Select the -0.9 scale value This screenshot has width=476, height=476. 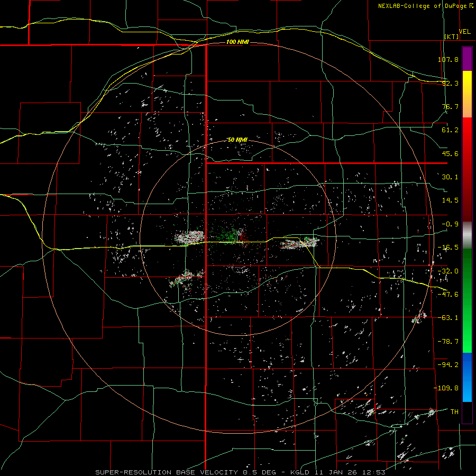(x=450, y=224)
